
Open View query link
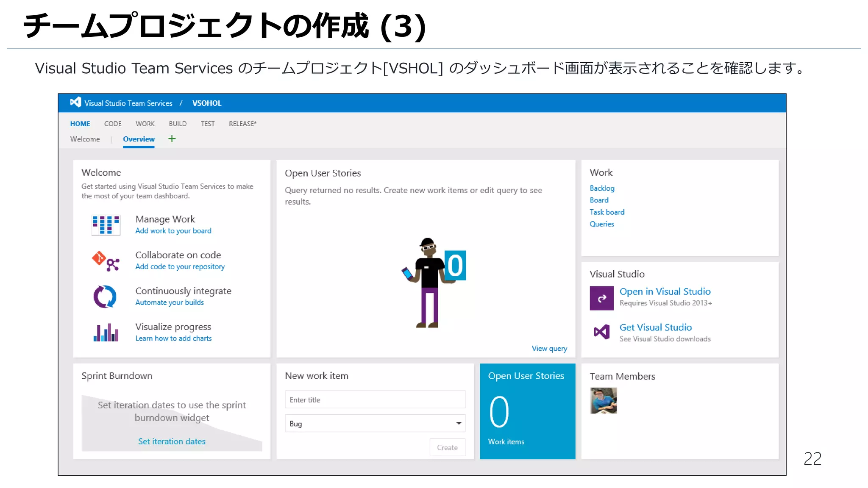pos(549,348)
